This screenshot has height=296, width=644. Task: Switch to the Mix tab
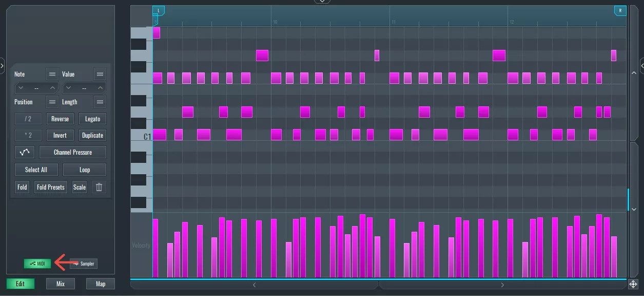pos(60,283)
